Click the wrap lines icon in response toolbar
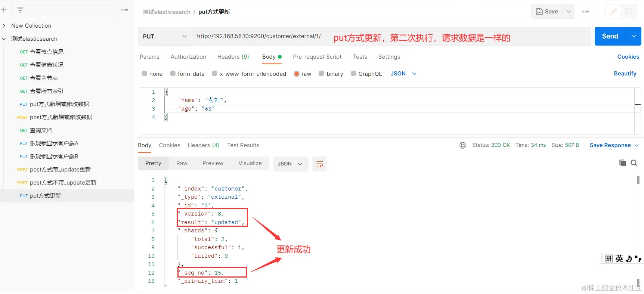 (x=320, y=164)
